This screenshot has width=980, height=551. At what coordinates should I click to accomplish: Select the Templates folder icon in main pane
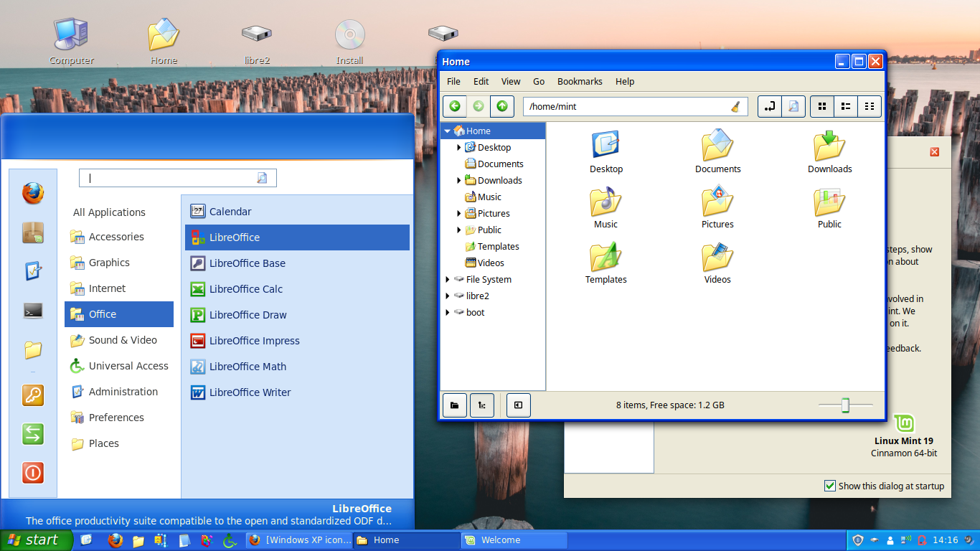pyautogui.click(x=606, y=256)
